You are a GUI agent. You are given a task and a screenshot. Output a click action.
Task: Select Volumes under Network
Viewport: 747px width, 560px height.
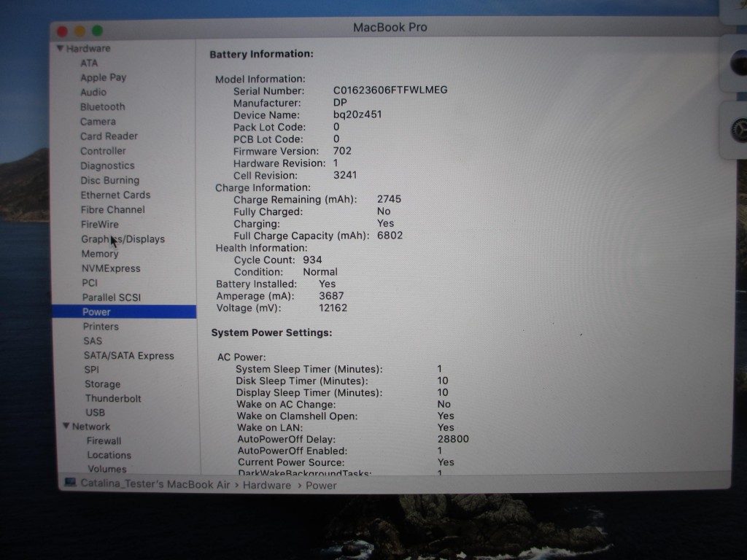tap(107, 469)
